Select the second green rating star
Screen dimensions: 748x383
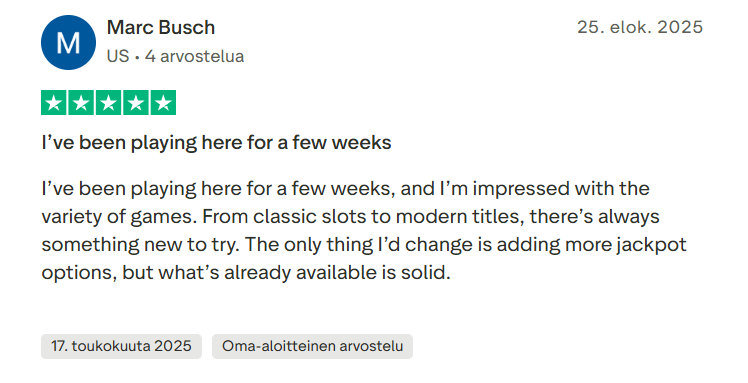click(x=81, y=103)
